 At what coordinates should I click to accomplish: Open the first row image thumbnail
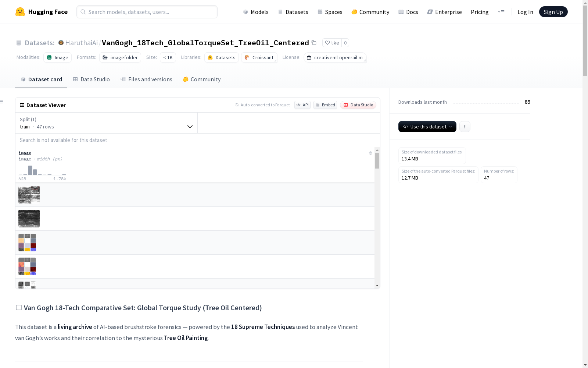(x=29, y=195)
